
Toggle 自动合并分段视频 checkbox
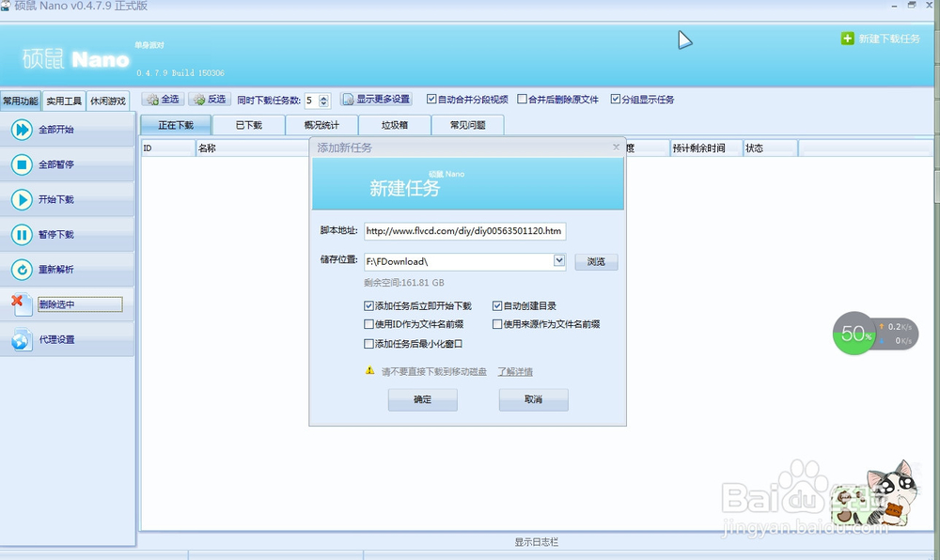[431, 100]
